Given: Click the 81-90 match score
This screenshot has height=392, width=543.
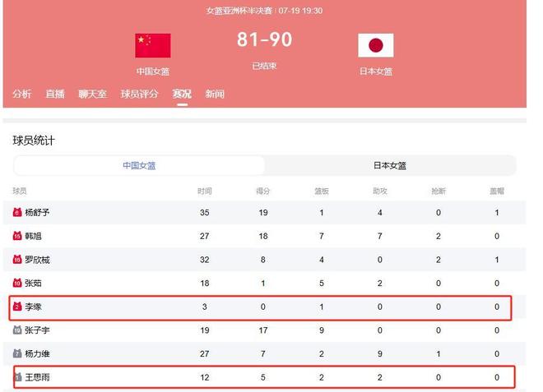Looking at the screenshot, I should click(x=265, y=39).
